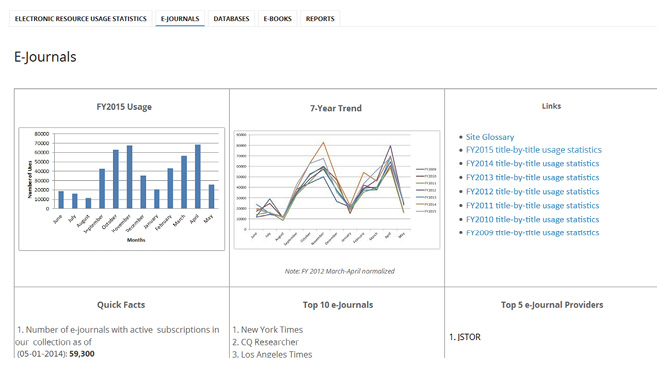Open the Site Glossary link

tap(490, 137)
